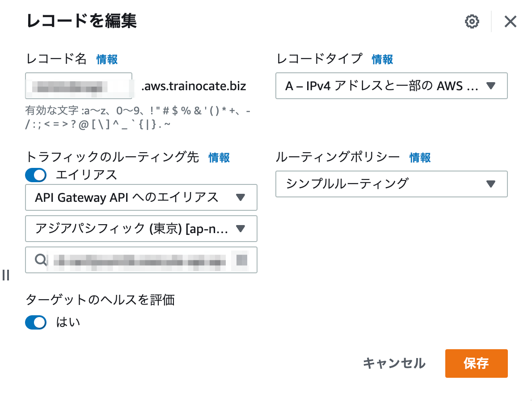
Task: Toggle the エイリアス alias switch
Action: [36, 175]
